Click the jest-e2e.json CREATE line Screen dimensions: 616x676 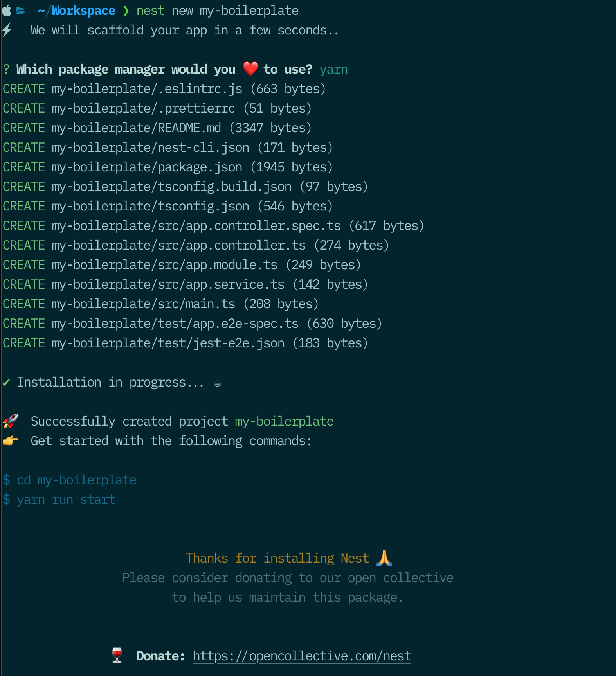coord(185,343)
